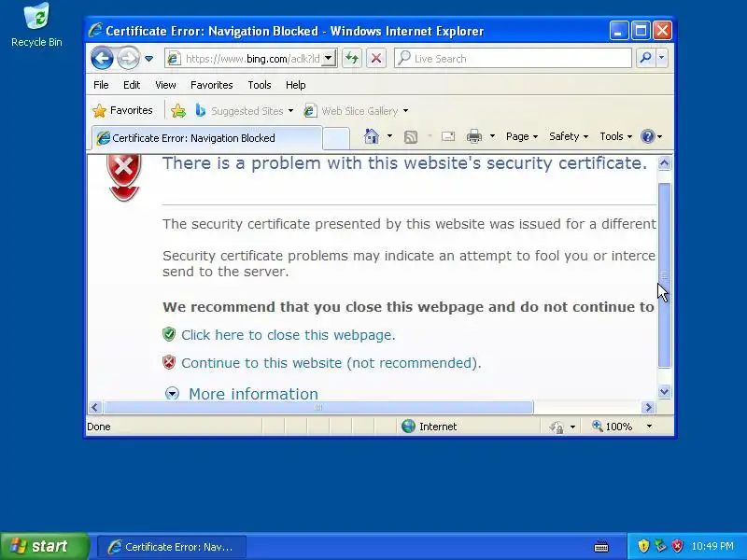This screenshot has height=560, width=747.
Task: Open the recent pages dropdown beside Forward
Action: pos(148,59)
